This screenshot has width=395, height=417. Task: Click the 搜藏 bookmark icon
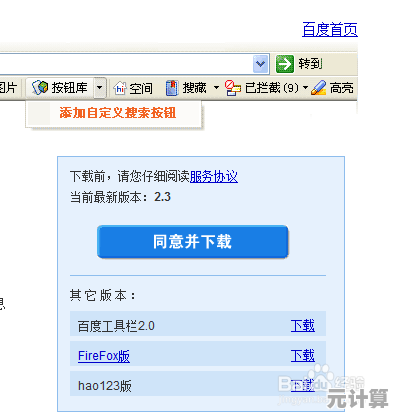pyautogui.click(x=172, y=88)
